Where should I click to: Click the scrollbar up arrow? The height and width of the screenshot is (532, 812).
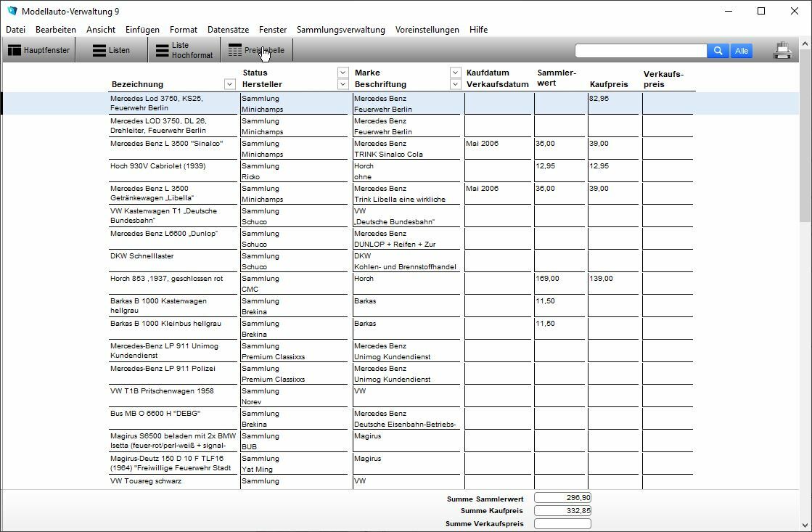[805, 44]
